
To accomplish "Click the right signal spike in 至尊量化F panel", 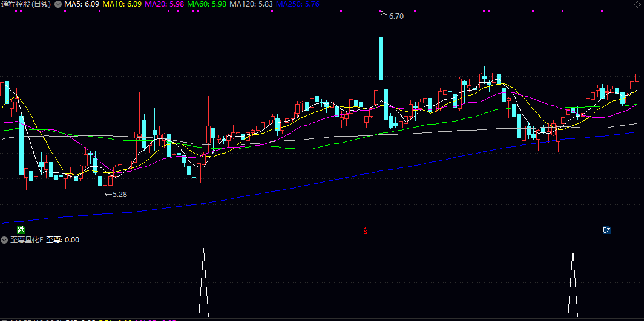I will pos(573,284).
